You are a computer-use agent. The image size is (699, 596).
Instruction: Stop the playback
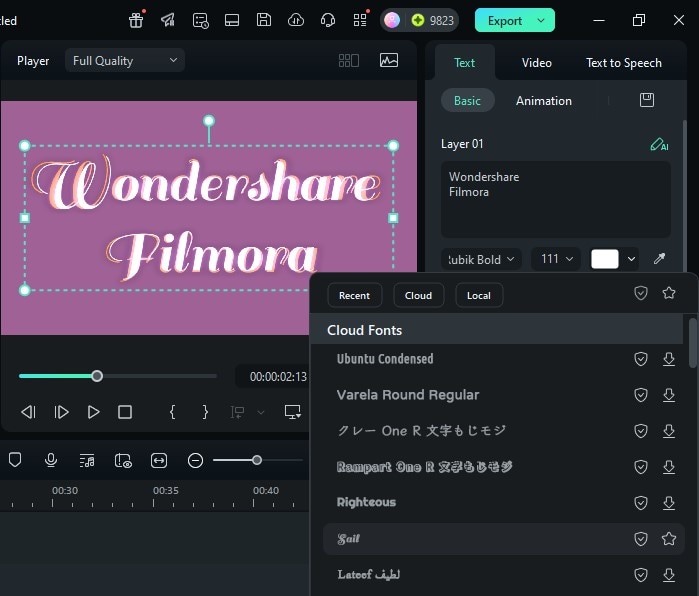pyautogui.click(x=125, y=412)
